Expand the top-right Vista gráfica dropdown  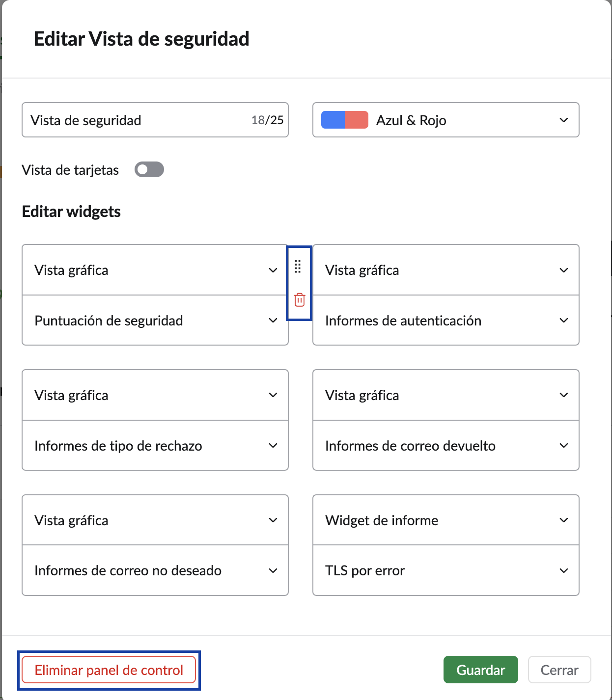(564, 269)
